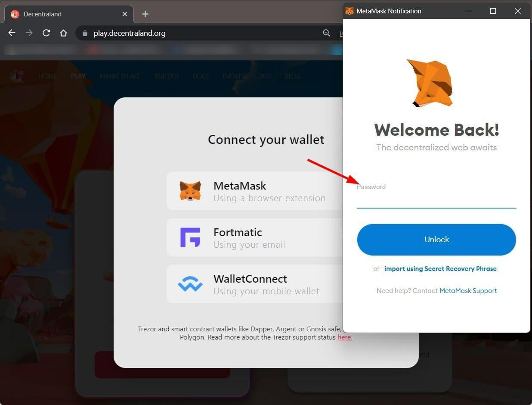
Task: Open a new browser tab
Action: (145, 14)
